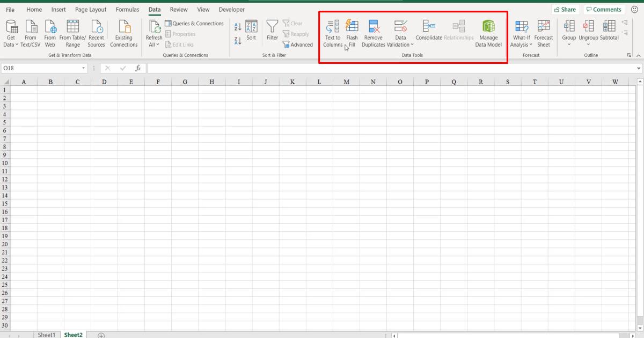Open the Remove Duplicates tool
Screen dimensions: 644x338
(373, 33)
